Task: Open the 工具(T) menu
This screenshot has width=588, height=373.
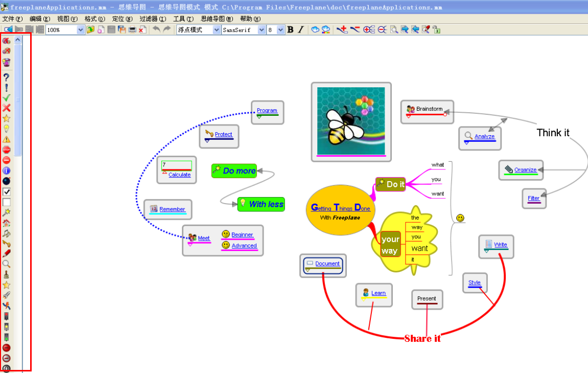Action: [183, 19]
